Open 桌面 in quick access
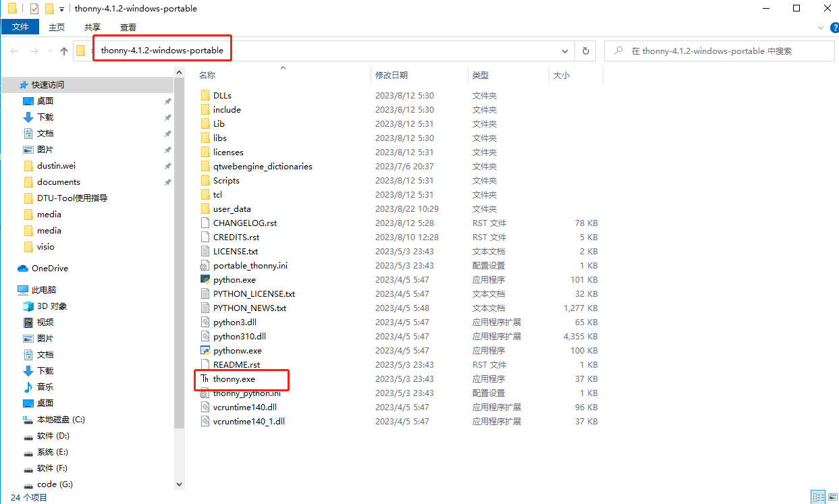 (x=45, y=101)
